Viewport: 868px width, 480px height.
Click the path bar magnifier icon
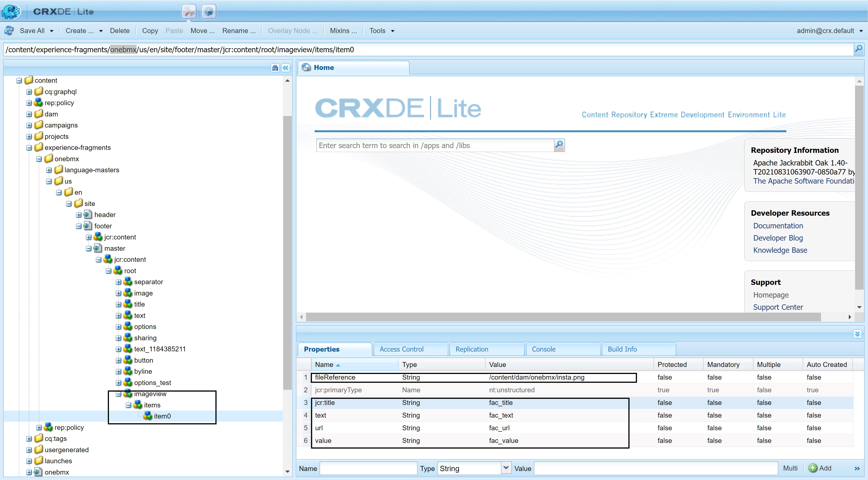[859, 49]
